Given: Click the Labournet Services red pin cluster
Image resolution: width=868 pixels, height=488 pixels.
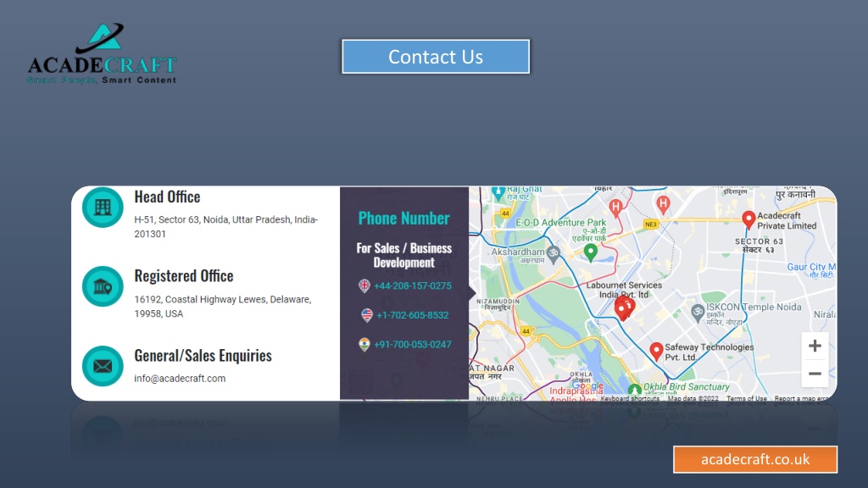Looking at the screenshot, I should [x=625, y=308].
